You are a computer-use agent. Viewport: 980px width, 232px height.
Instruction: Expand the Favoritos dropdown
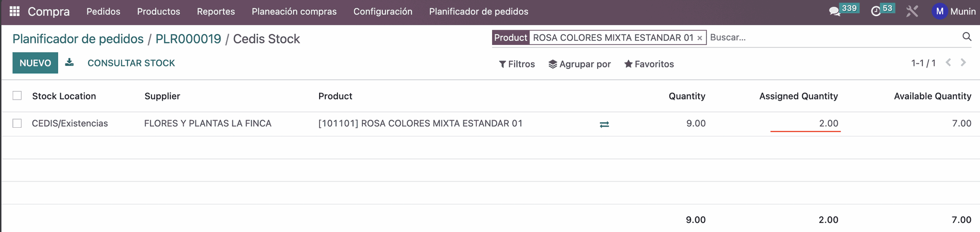point(649,64)
